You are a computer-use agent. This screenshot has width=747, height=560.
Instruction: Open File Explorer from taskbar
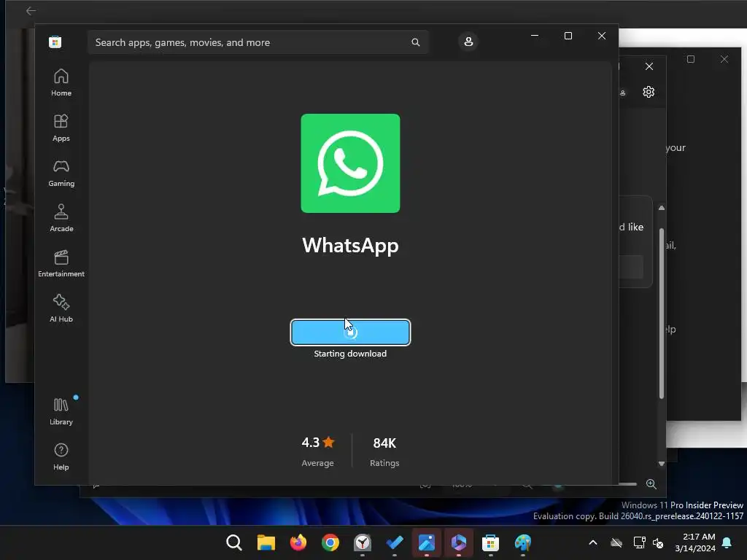tap(266, 542)
